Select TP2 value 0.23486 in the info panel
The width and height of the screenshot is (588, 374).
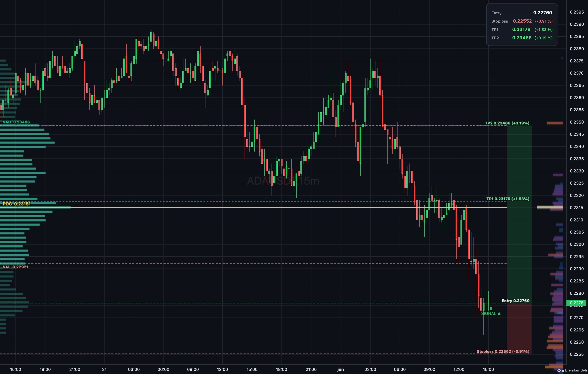tap(522, 38)
